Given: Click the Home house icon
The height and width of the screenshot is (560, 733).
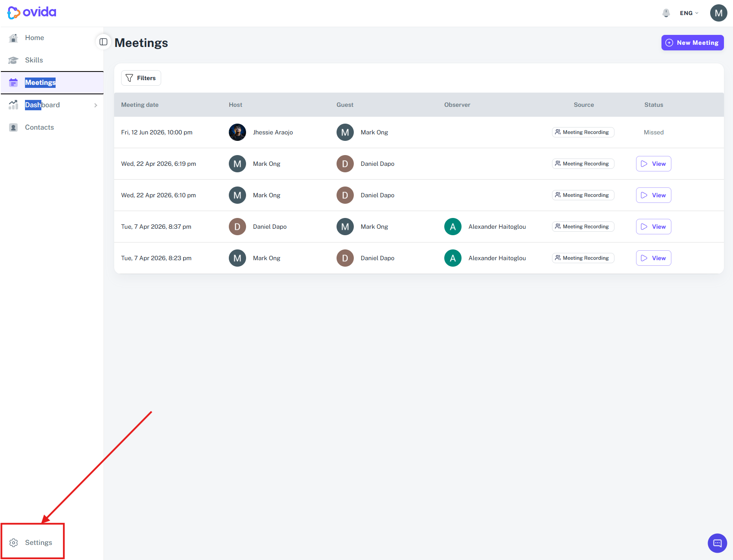Looking at the screenshot, I should coord(13,38).
